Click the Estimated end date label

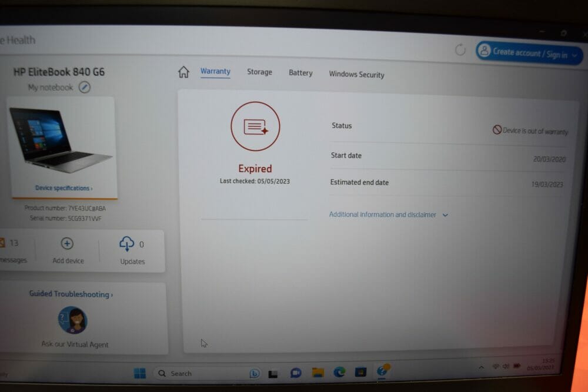point(359,183)
